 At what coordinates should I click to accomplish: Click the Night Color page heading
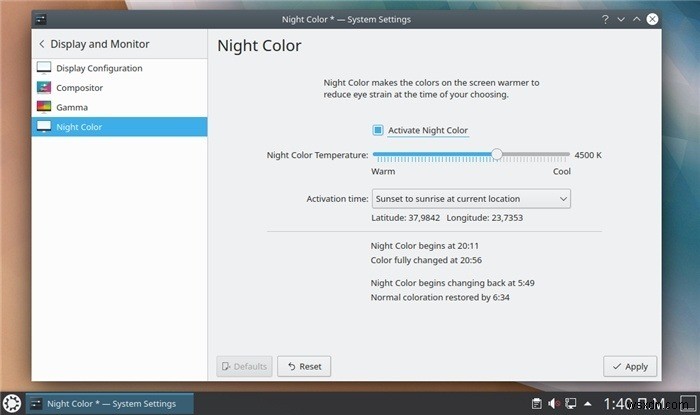pos(259,46)
